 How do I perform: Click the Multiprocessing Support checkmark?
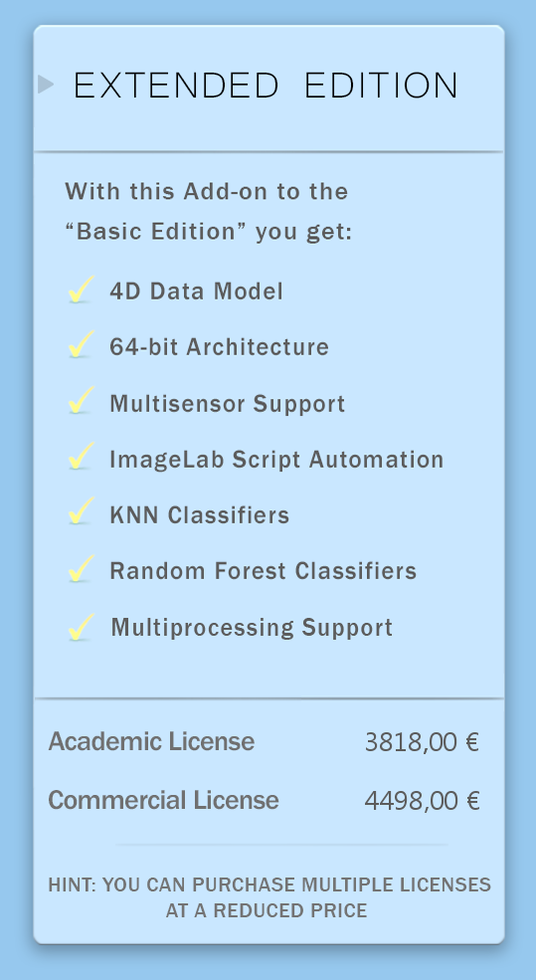(82, 627)
